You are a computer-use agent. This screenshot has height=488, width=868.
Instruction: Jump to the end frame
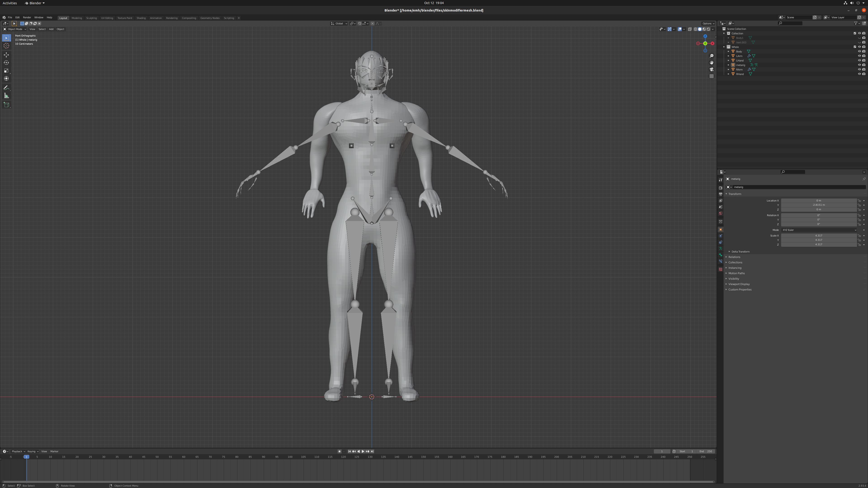pyautogui.click(x=372, y=451)
